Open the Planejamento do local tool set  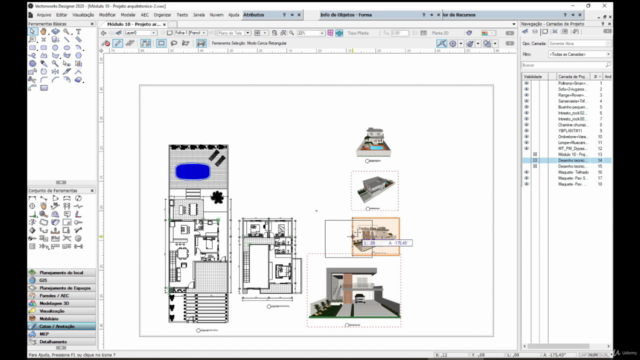click(x=62, y=272)
